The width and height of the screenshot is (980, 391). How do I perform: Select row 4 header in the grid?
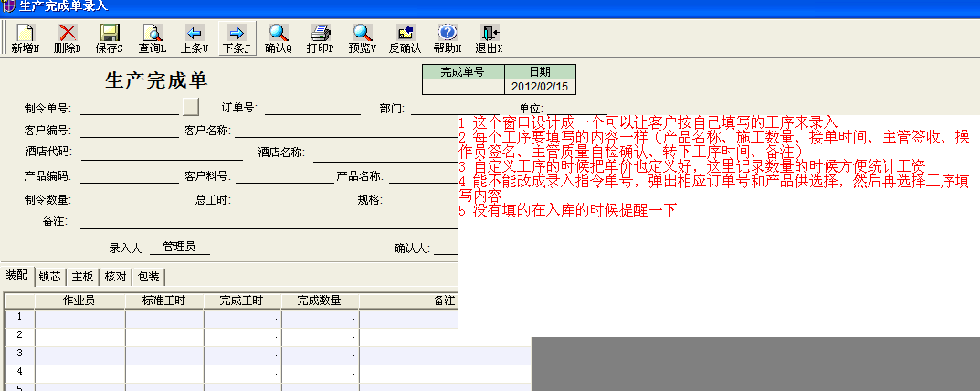(19, 373)
